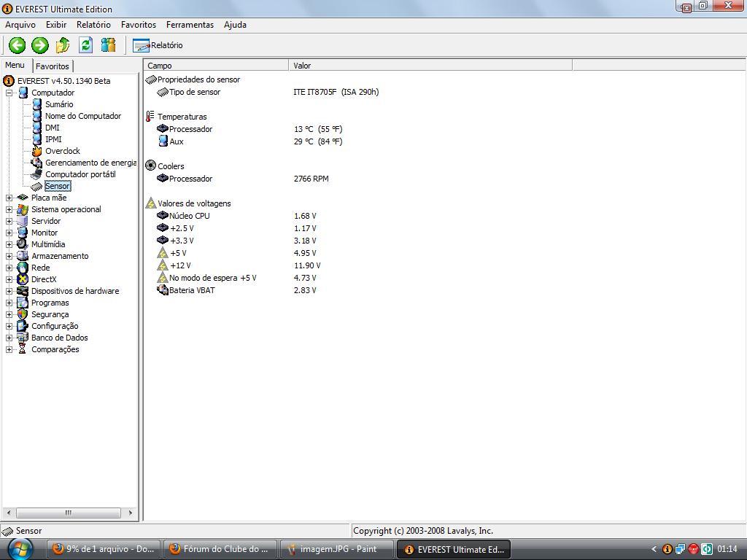The height and width of the screenshot is (560, 747).
Task: Select the Processador temperature value 13 °C
Action: pyautogui.click(x=318, y=129)
